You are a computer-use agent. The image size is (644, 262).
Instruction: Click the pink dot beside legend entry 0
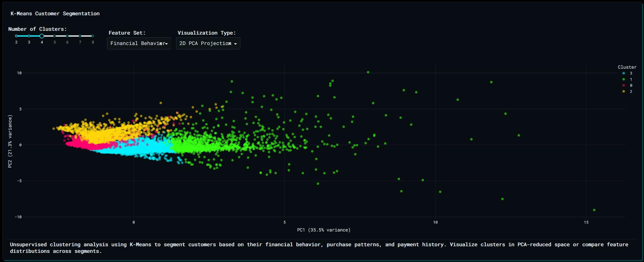coord(623,85)
